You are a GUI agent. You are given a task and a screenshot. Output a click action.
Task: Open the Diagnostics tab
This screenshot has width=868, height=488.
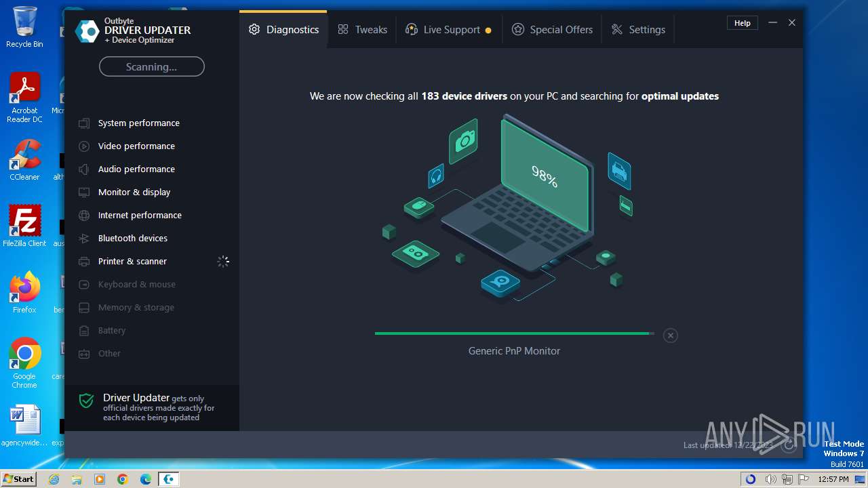(283, 30)
